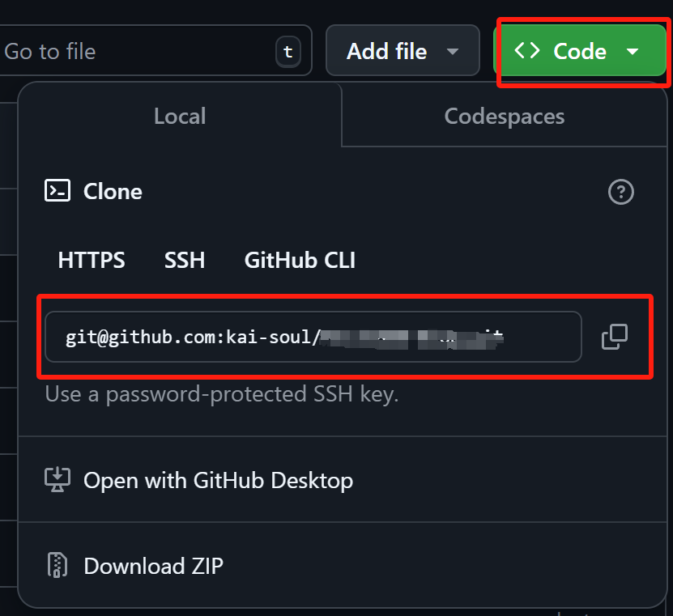Click the git clone URL field
This screenshot has height=616, width=673.
click(313, 336)
